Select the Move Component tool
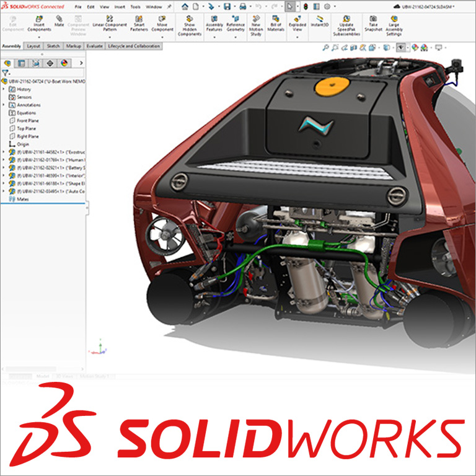476x476 pixels. 162,24
